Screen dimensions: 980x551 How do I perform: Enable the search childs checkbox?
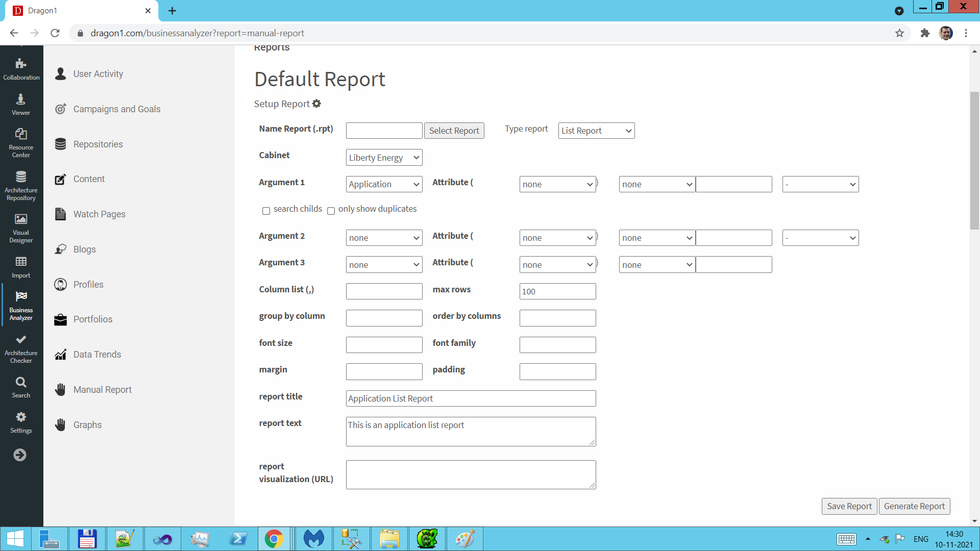(x=266, y=211)
